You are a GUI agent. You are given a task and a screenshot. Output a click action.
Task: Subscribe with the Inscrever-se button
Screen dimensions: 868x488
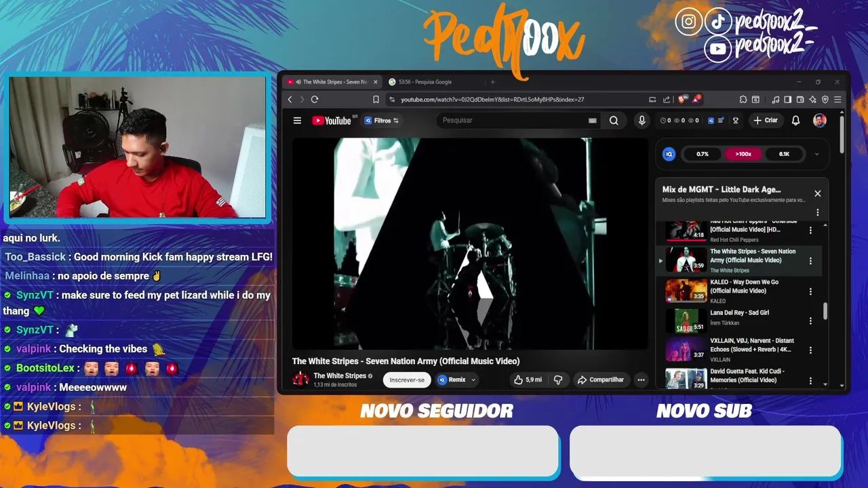tap(407, 380)
